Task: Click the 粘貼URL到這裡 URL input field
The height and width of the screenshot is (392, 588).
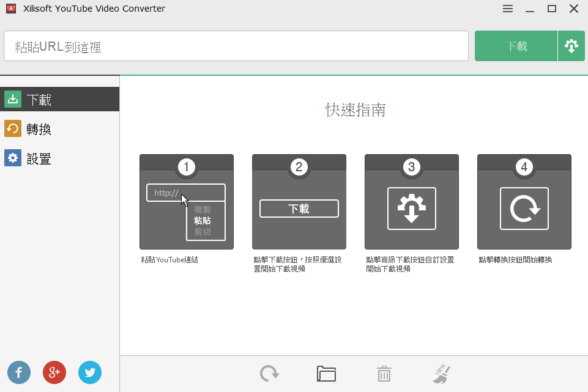Action: pos(236,46)
